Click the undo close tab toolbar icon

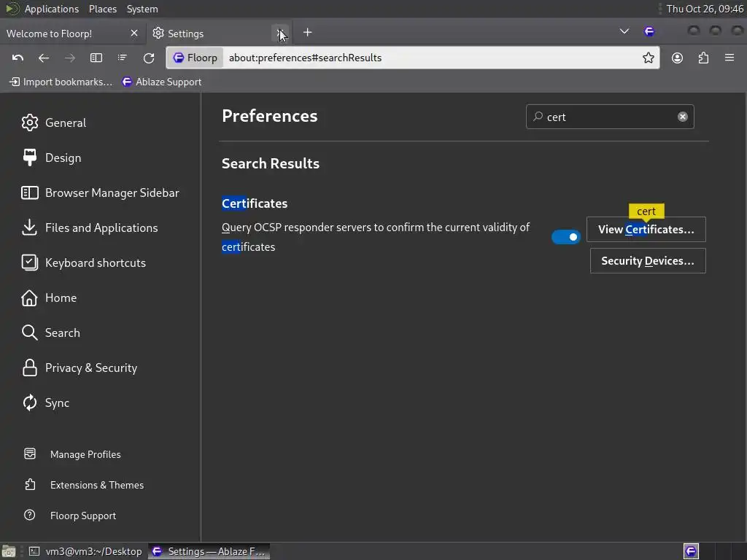click(x=18, y=58)
